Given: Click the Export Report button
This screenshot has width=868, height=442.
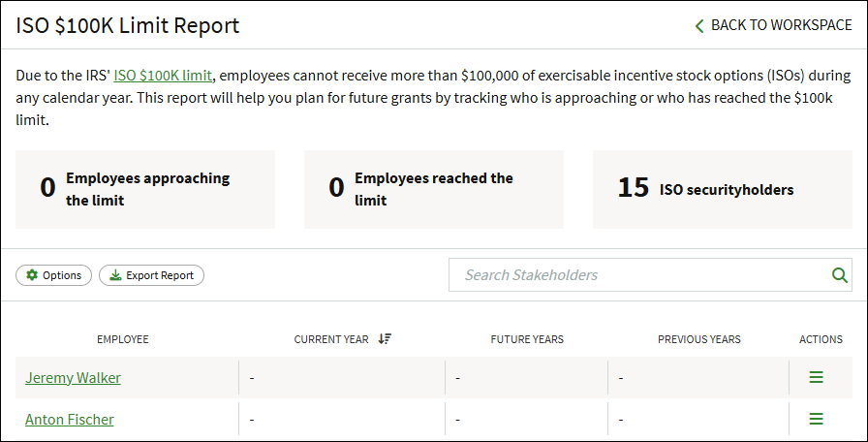Looking at the screenshot, I should click(152, 275).
